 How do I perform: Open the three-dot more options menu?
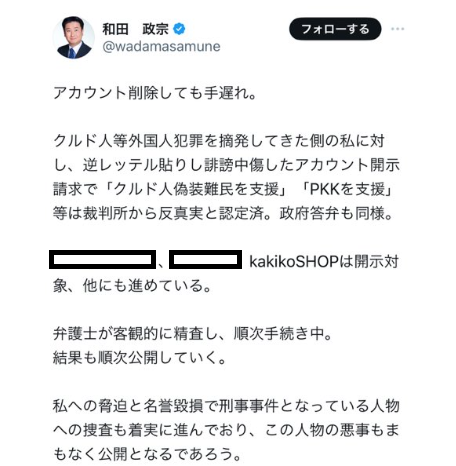coord(397,29)
